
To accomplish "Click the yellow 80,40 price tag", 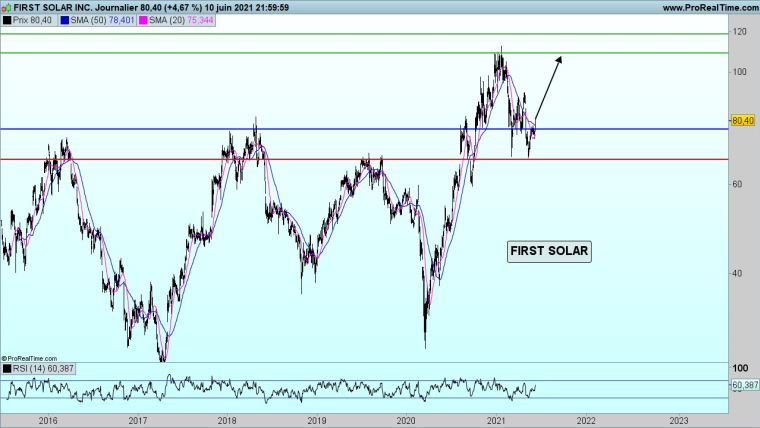I will coord(743,120).
